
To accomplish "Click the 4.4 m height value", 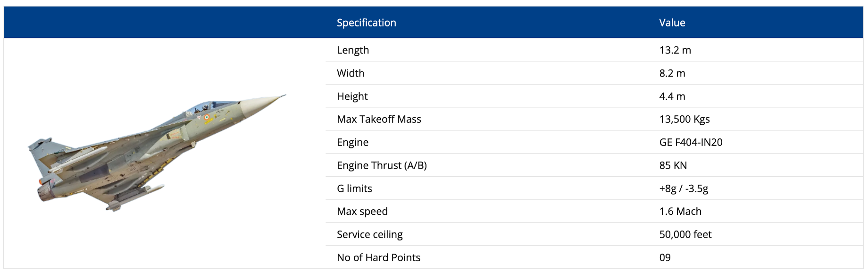I will (672, 96).
